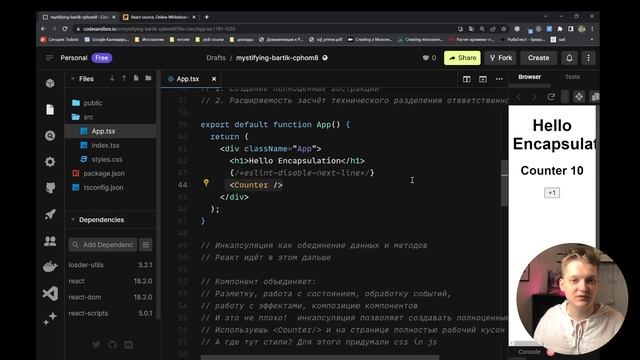Create a new file in Files panel

[x=136, y=78]
